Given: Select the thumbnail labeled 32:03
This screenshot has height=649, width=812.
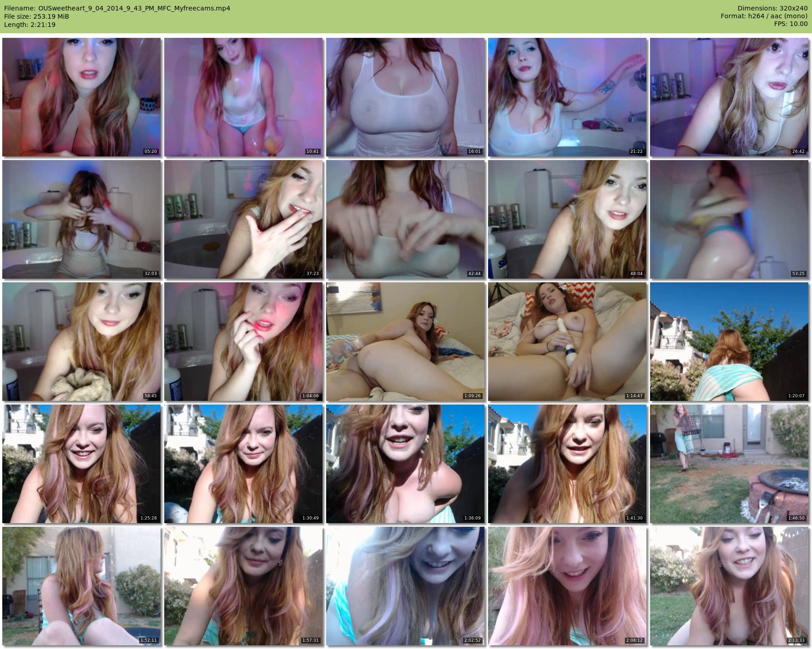Looking at the screenshot, I should click(81, 219).
